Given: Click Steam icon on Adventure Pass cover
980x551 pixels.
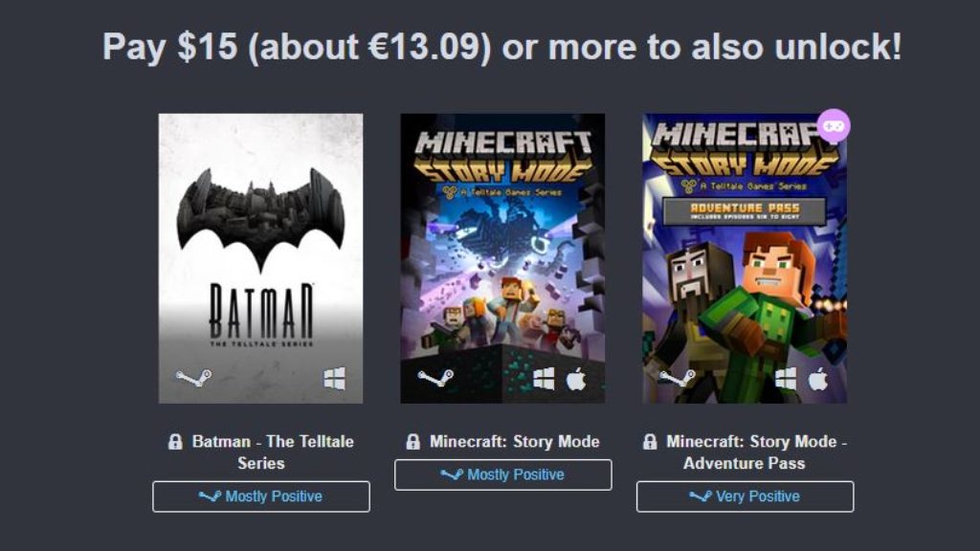Looking at the screenshot, I should 677,379.
